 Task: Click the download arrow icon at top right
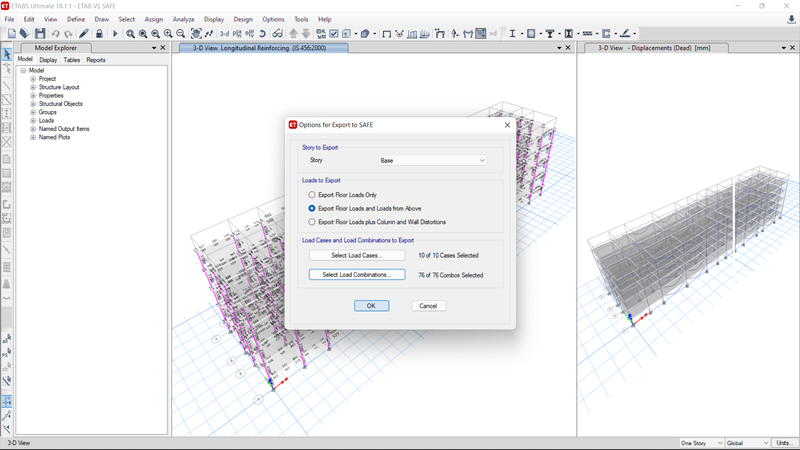coord(791,19)
